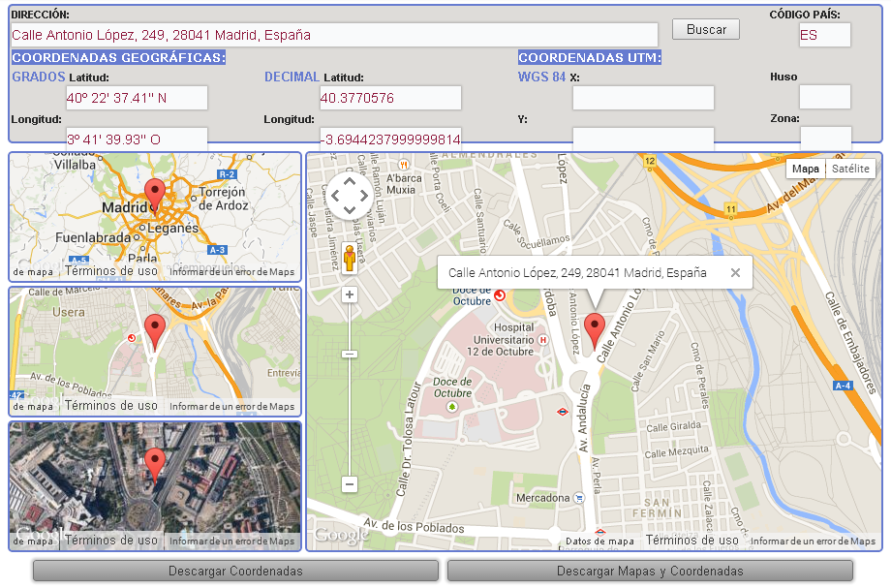Open Términos de uso on main map
This screenshot has width=891, height=588.
point(691,541)
